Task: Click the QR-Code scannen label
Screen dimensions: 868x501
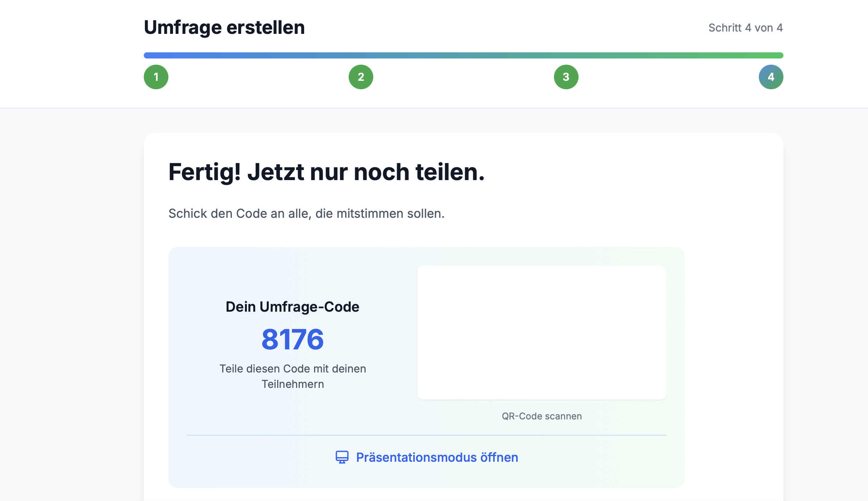Action: (x=542, y=416)
